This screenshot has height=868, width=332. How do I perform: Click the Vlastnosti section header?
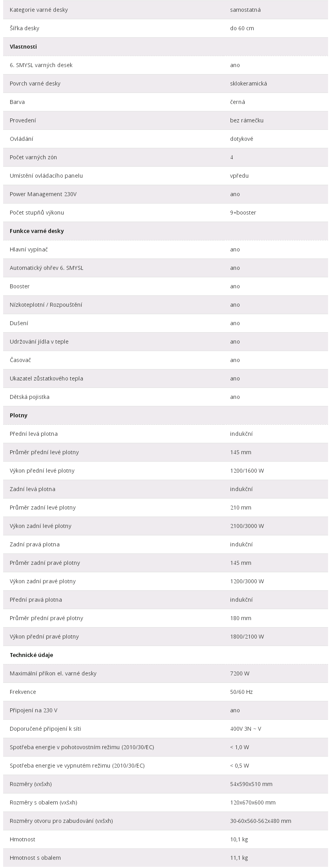(x=23, y=47)
